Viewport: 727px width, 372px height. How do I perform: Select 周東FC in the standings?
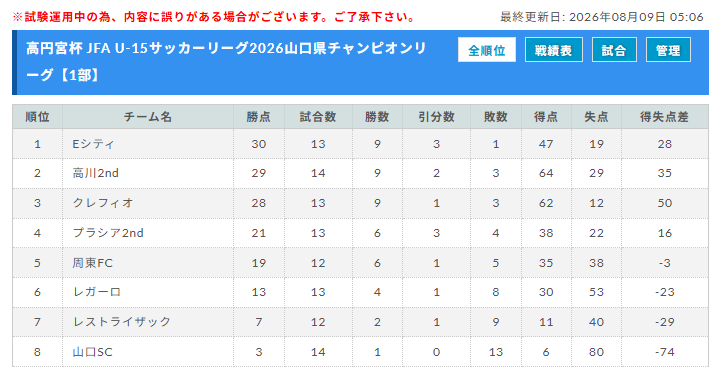[93, 263]
